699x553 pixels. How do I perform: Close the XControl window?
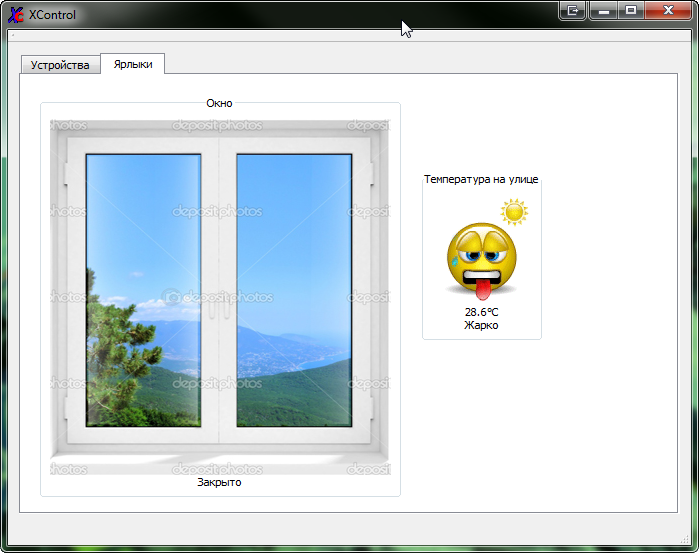coord(668,10)
